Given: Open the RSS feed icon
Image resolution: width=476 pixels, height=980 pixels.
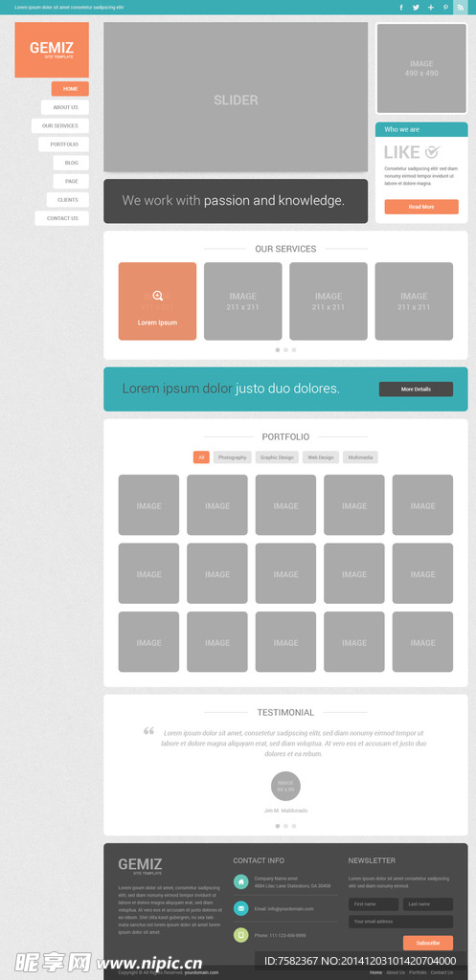Looking at the screenshot, I should point(461,8).
